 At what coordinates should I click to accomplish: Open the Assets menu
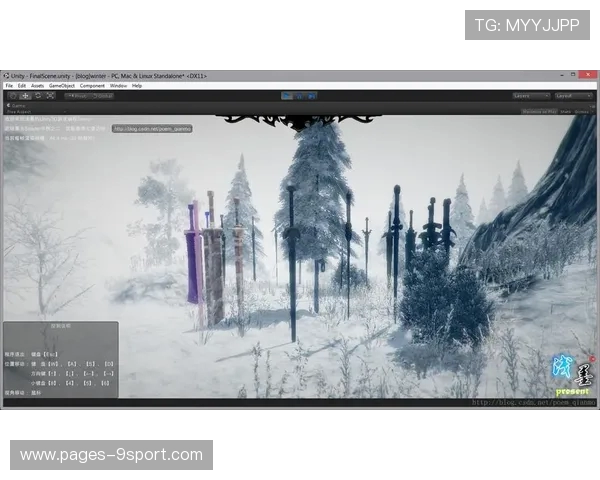tap(37, 86)
